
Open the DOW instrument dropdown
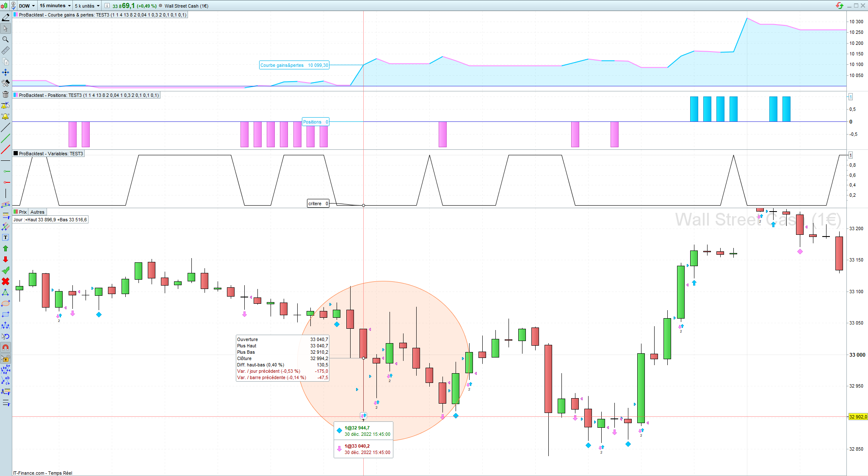pyautogui.click(x=27, y=6)
